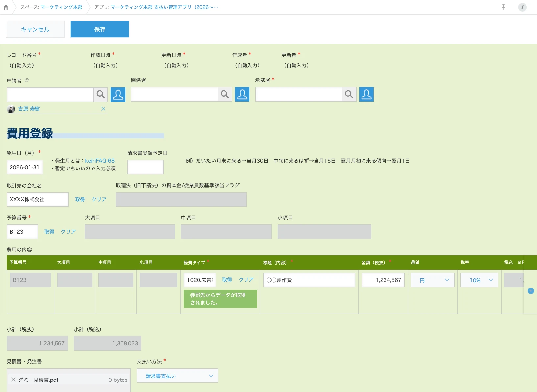Screen dimensions: 537x392
Task: Click クリア beside 経費タイプ field
Action: tap(246, 280)
